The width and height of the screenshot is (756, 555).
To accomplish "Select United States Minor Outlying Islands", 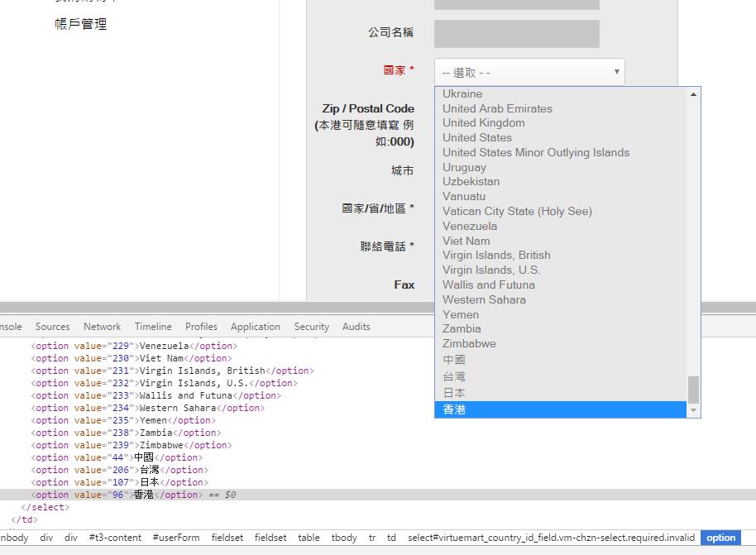I will point(560,152).
